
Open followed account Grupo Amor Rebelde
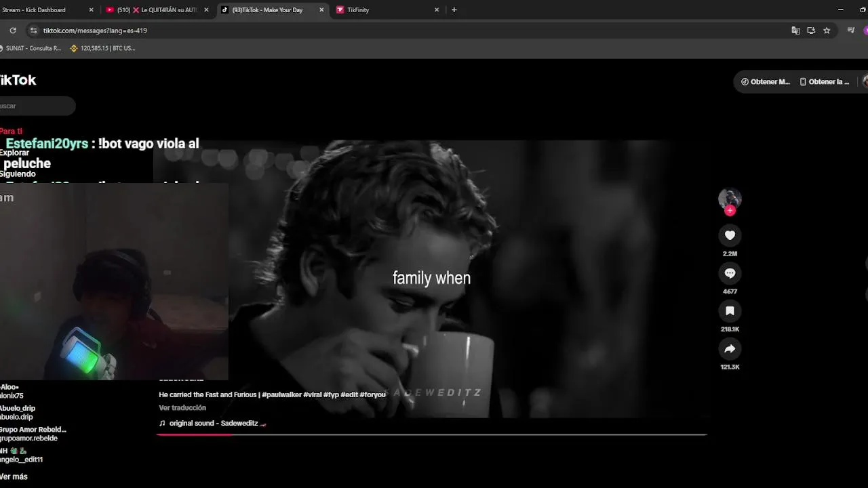[x=34, y=434]
